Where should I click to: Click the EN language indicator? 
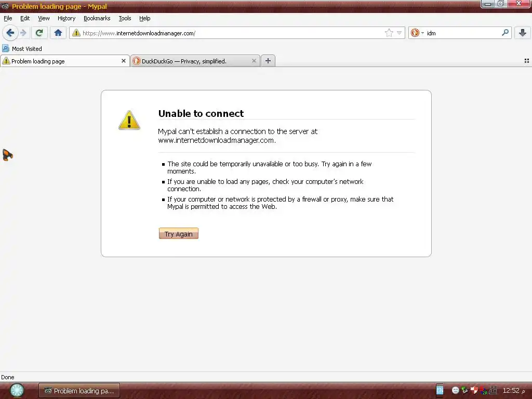pos(440,390)
